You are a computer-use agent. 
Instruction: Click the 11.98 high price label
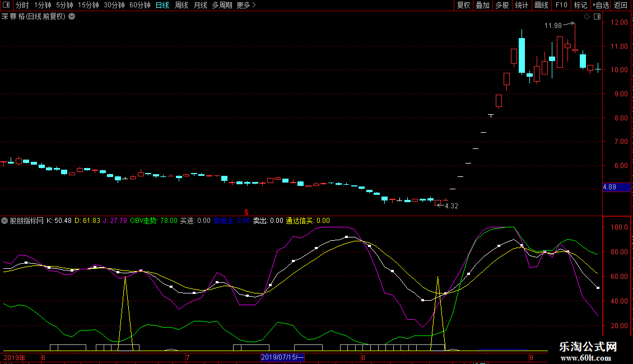553,26
